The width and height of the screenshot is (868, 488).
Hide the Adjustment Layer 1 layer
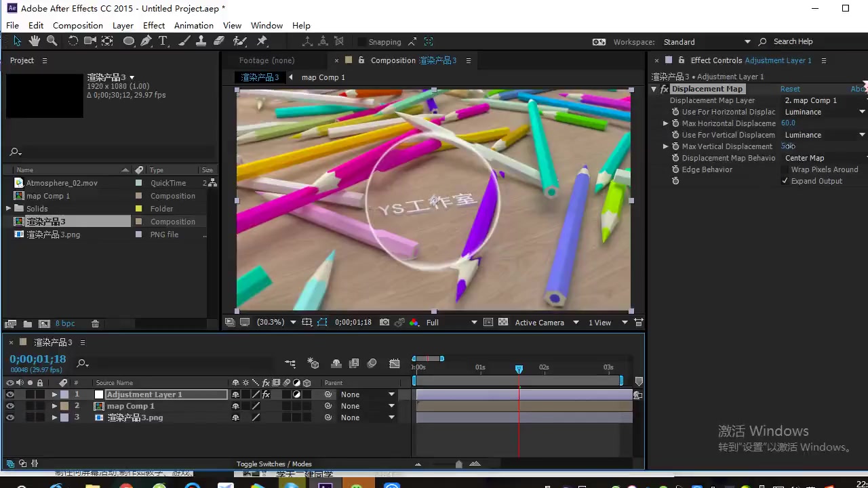click(9, 394)
